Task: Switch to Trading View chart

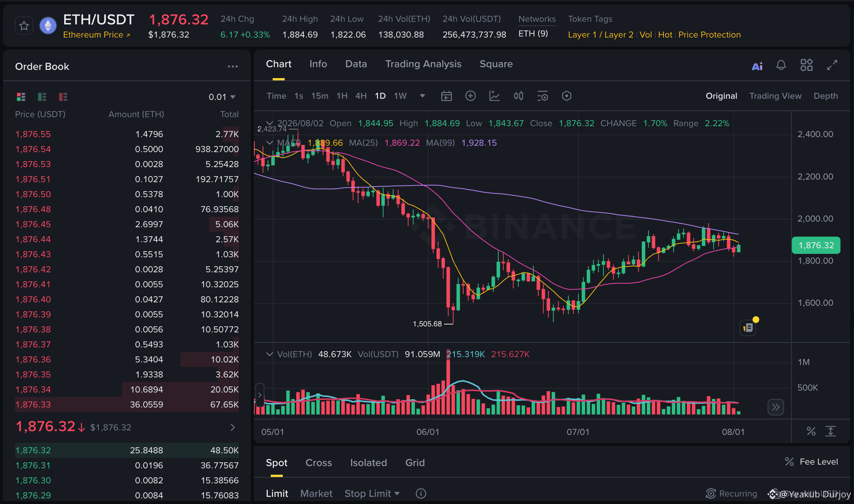Action: pos(776,96)
